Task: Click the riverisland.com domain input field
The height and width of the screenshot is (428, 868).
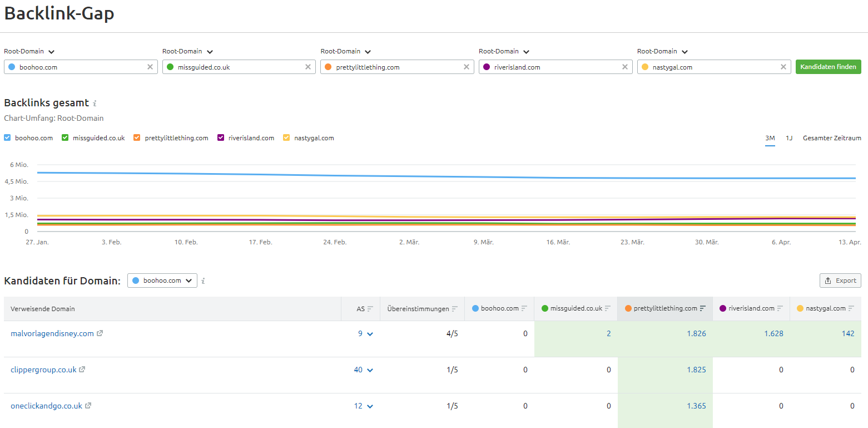Action: (x=555, y=67)
